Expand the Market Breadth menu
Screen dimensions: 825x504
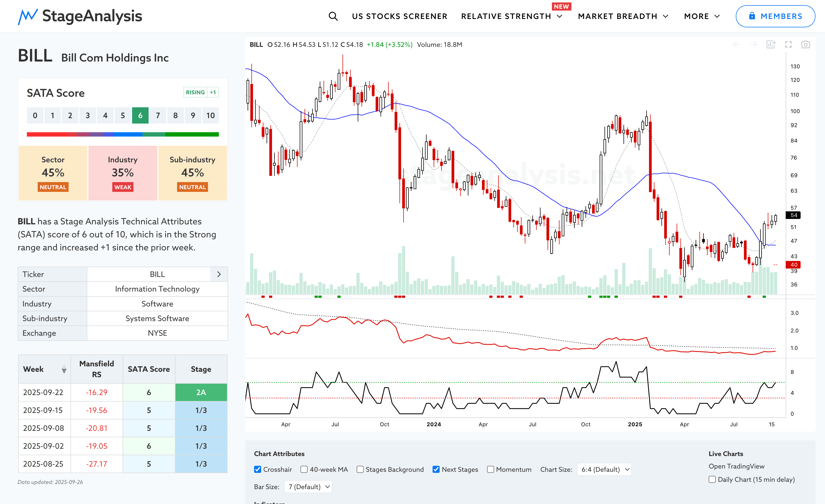tap(623, 16)
